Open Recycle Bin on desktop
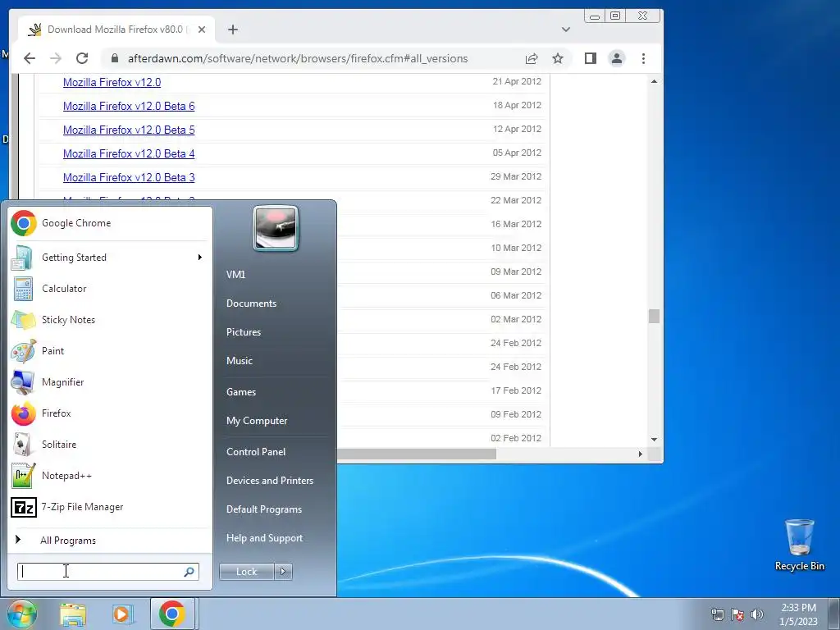 tap(799, 545)
